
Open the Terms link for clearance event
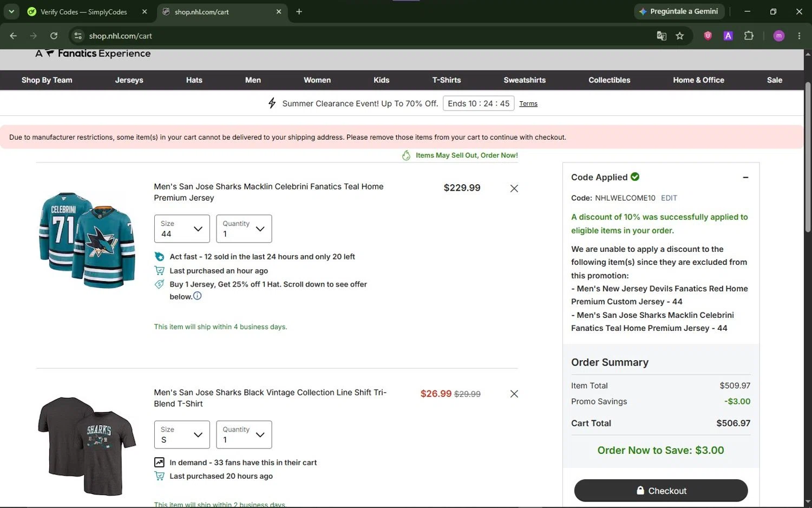pos(528,103)
